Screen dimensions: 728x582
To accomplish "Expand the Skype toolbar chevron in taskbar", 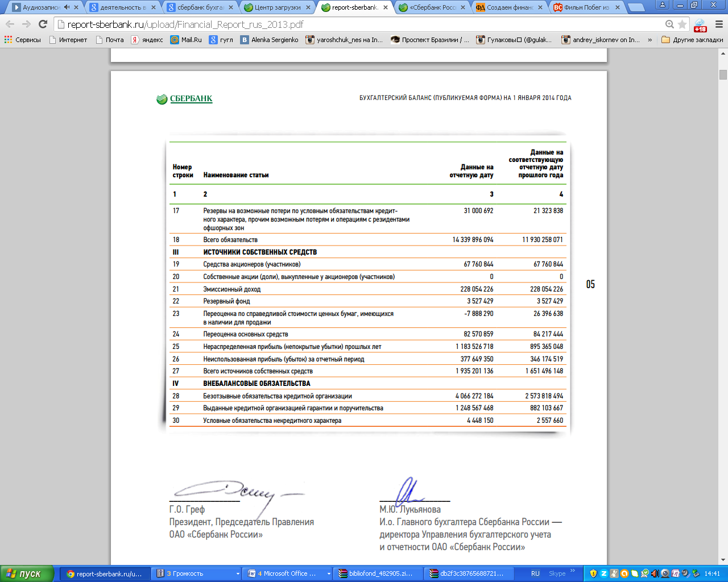I will pos(573,571).
